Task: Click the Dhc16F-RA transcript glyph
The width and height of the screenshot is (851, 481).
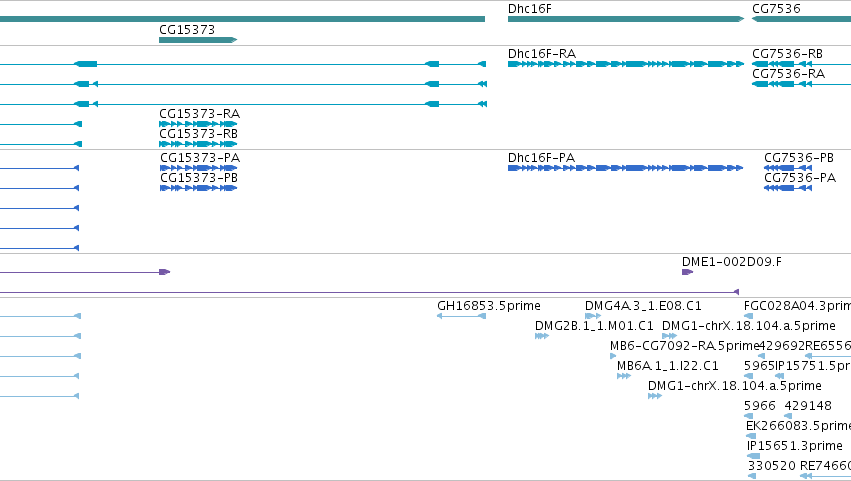Action: pos(626,64)
